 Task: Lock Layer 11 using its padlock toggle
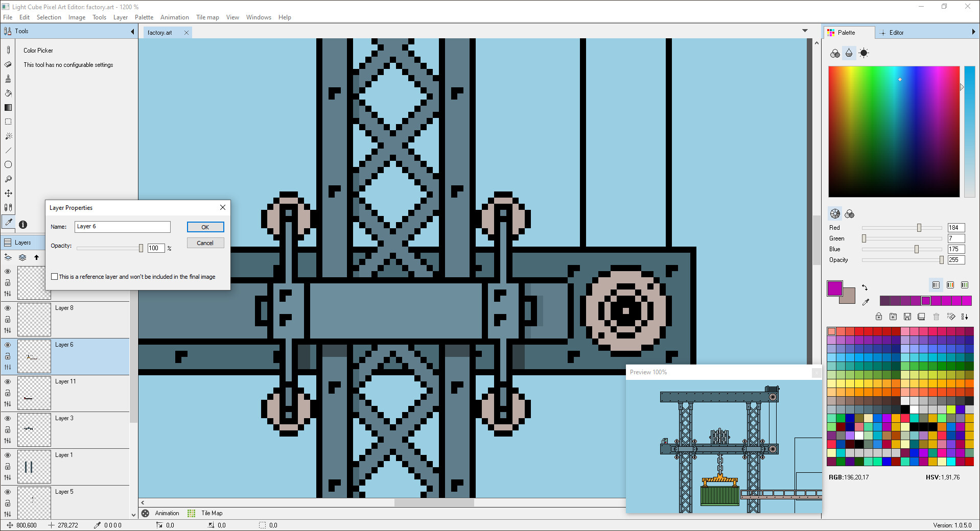pyautogui.click(x=8, y=393)
